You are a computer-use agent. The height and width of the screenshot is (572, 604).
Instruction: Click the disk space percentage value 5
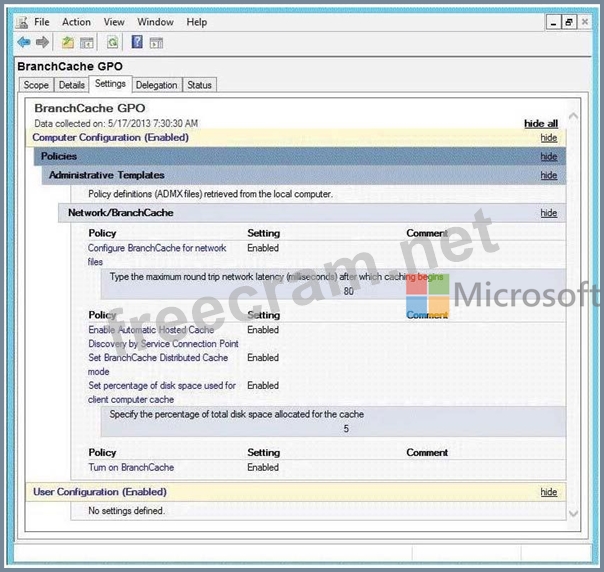[346, 429]
